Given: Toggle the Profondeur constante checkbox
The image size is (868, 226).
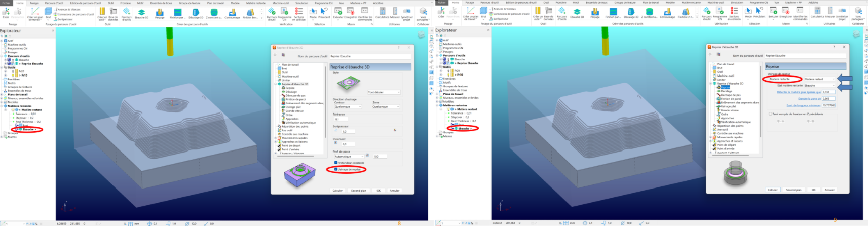Looking at the screenshot, I should [336, 163].
